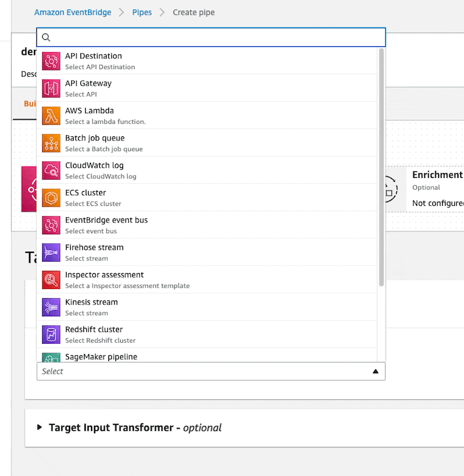Click the Enrichment step heading
This screenshot has width=464, height=476.
[438, 175]
